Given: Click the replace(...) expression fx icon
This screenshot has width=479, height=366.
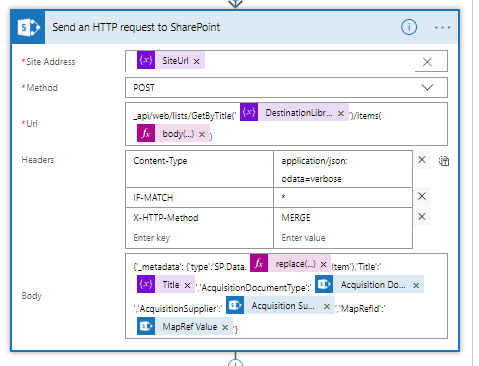Looking at the screenshot, I should (259, 263).
